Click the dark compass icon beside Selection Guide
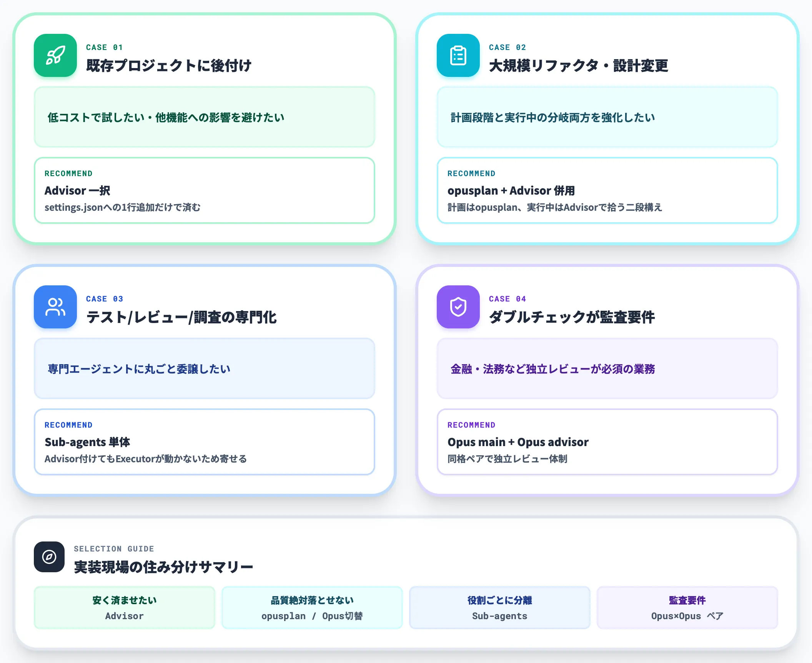This screenshot has width=812, height=663. coord(49,557)
